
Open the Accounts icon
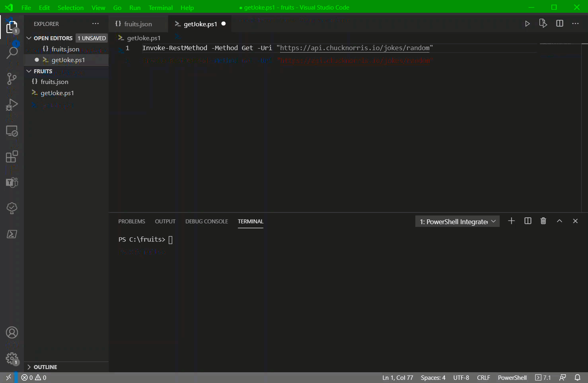12,332
